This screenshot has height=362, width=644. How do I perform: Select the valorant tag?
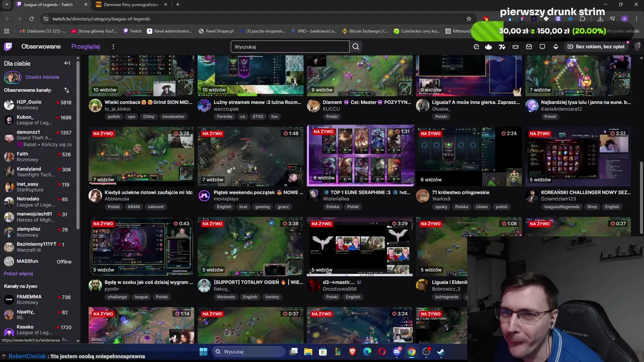[155, 207]
